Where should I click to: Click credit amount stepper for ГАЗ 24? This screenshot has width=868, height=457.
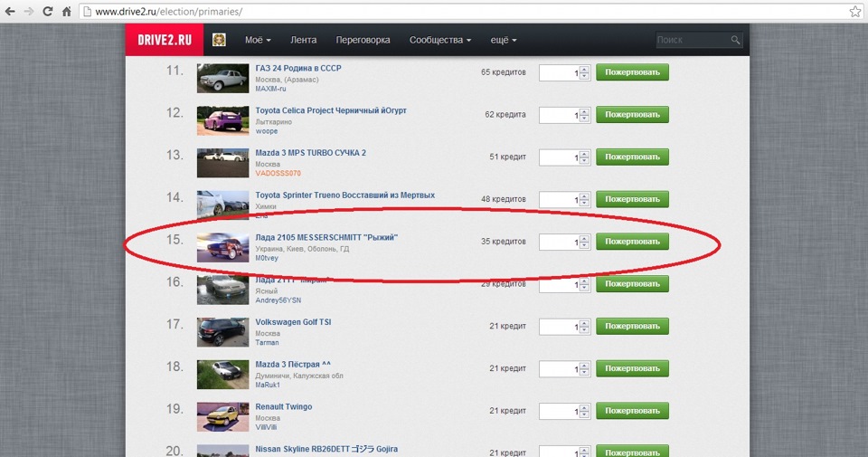tap(584, 72)
